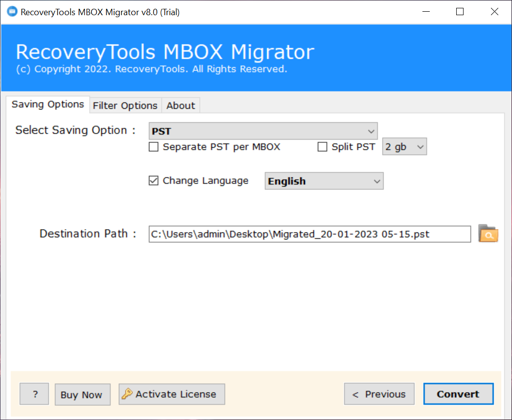Expand the 2 gb split size dropdown

[x=405, y=147]
